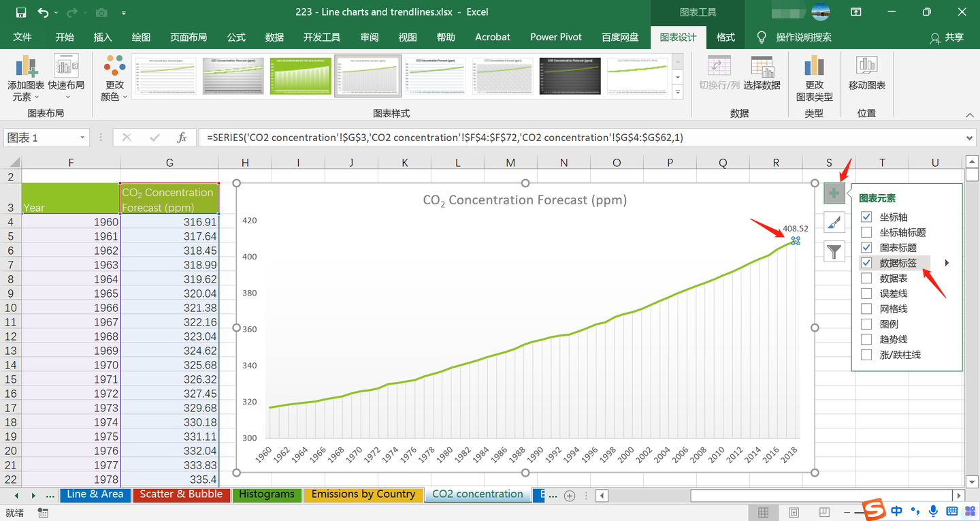Viewport: 980px width, 521px height.
Task: Click the Select Data (选择数据) icon
Action: coord(762,68)
